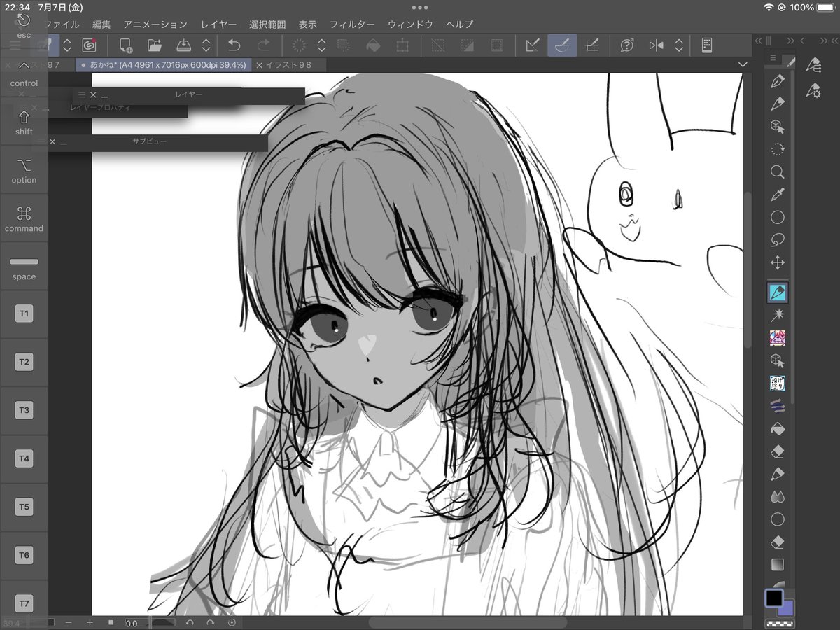Select the blend watercolor drops tool

click(x=777, y=496)
